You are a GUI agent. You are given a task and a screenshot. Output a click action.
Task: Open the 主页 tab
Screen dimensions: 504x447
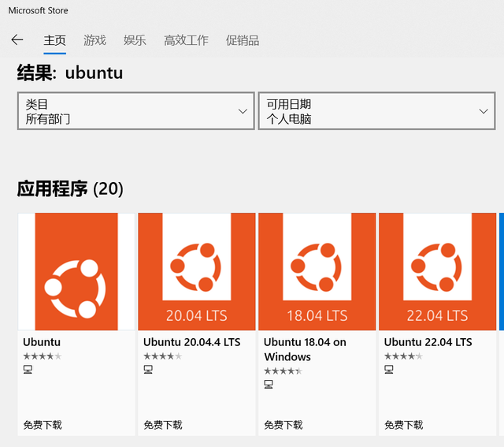coord(54,40)
